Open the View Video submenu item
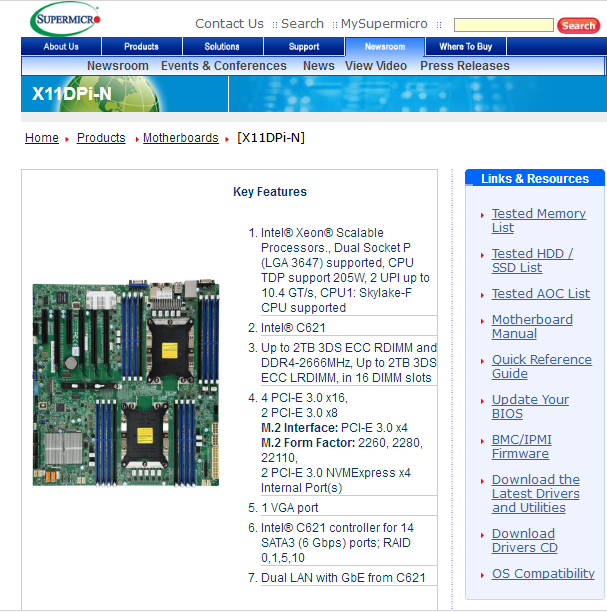Screen dimensions: 607x612 376,66
